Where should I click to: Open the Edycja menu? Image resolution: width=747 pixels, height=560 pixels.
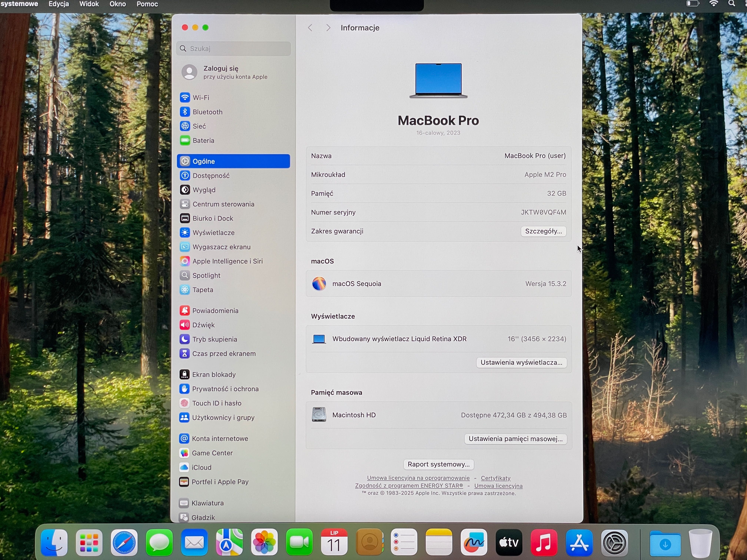pyautogui.click(x=59, y=4)
